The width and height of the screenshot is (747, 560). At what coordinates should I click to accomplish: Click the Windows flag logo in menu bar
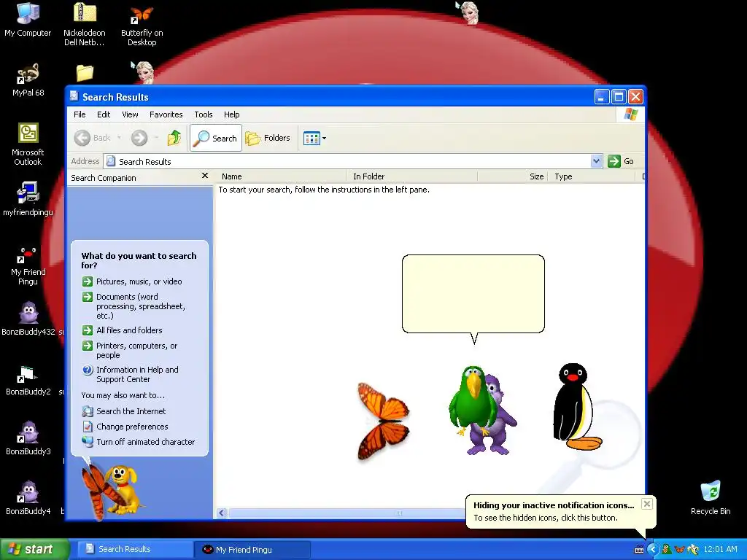(631, 114)
